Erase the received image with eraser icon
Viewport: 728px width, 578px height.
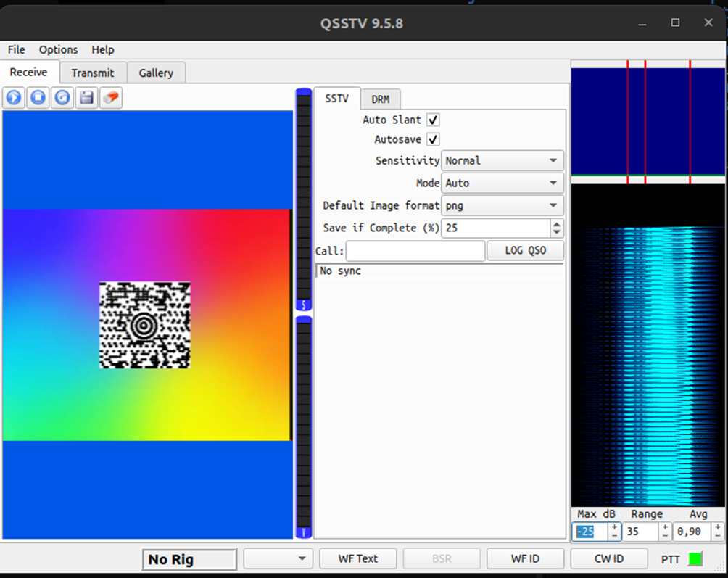point(111,97)
